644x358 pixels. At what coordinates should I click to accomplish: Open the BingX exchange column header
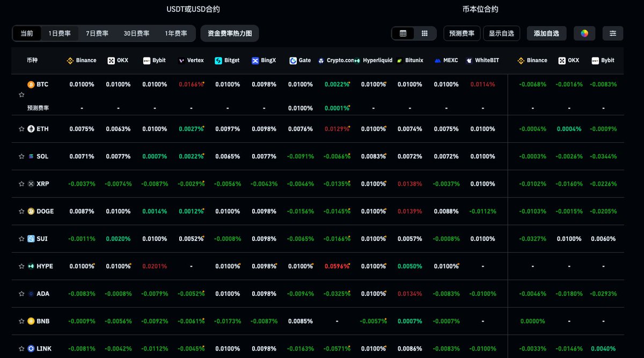pyautogui.click(x=264, y=61)
